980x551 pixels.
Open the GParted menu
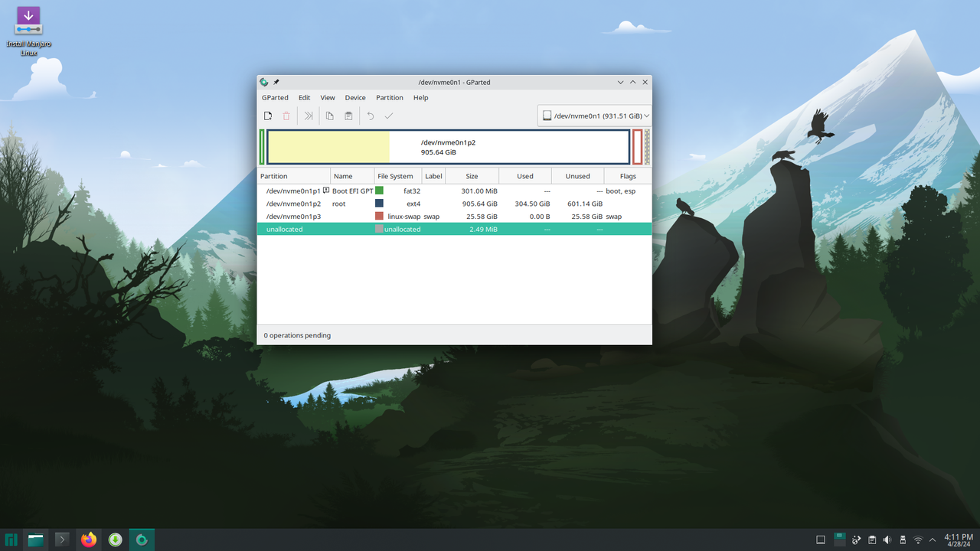pos(275,98)
